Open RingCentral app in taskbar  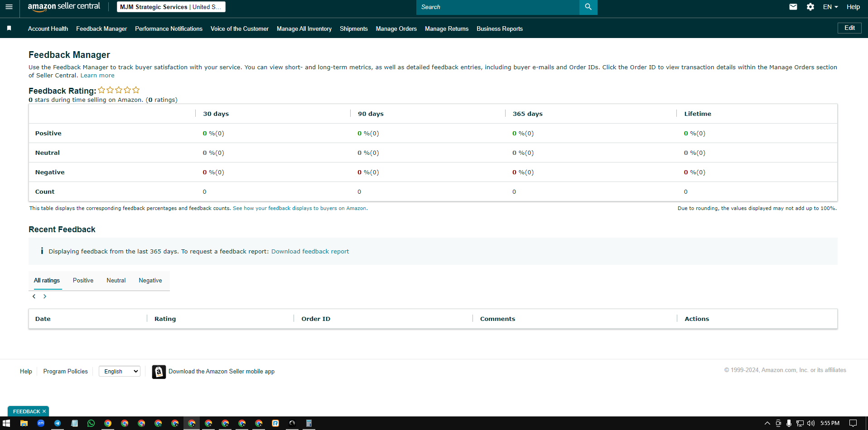tap(275, 423)
